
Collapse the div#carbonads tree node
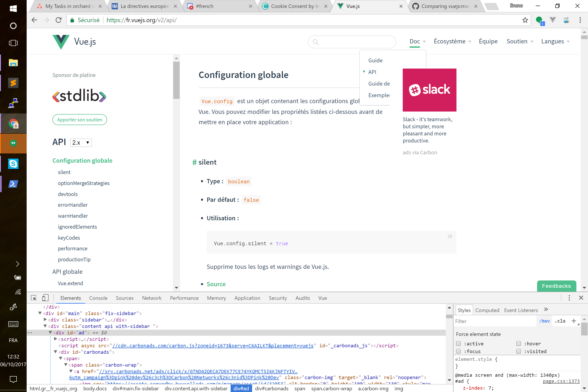point(55,352)
